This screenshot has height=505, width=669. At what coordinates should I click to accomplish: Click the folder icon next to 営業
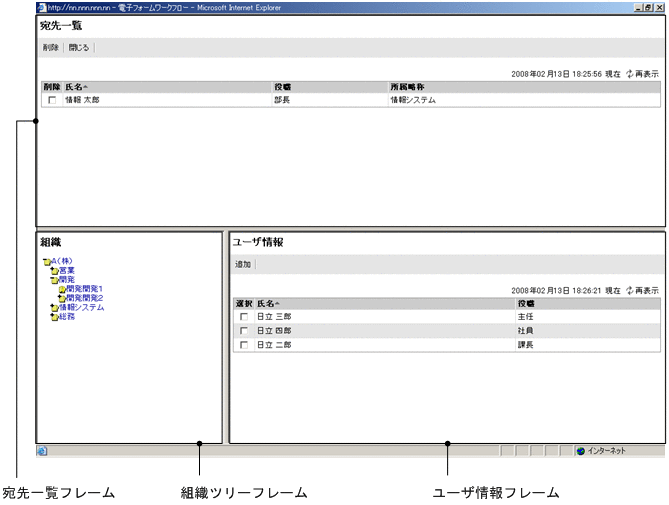[54, 271]
